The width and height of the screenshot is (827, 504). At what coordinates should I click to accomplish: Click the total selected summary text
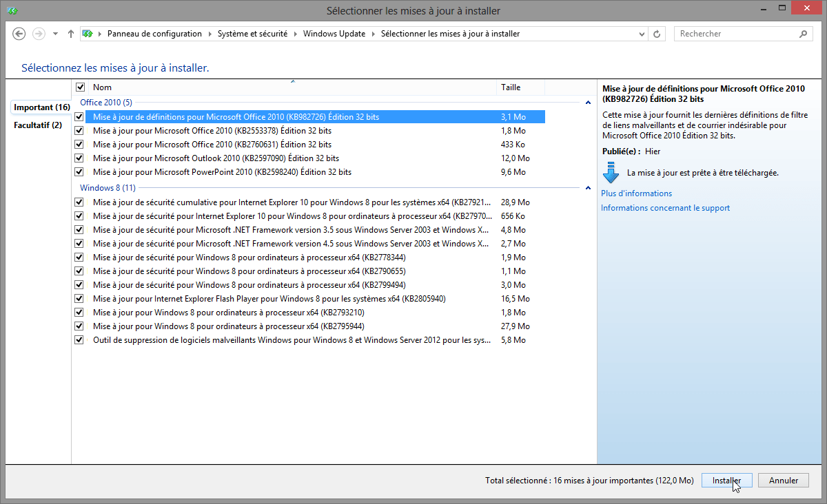point(589,481)
